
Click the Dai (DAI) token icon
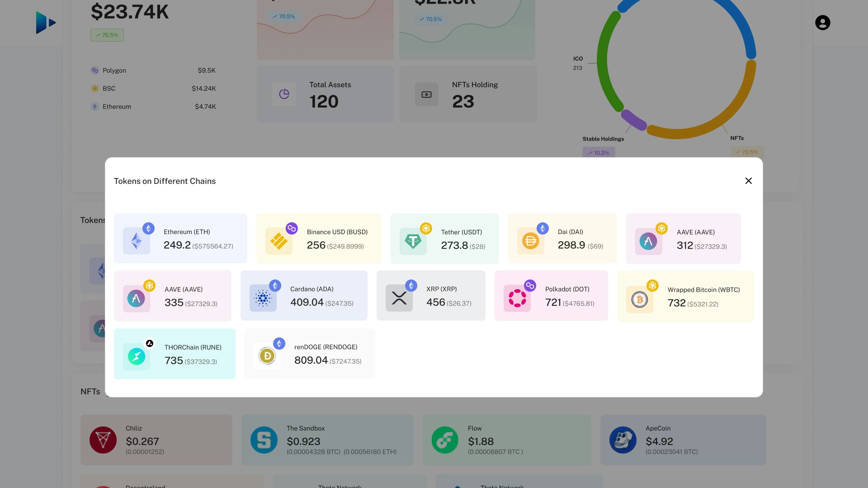(x=531, y=241)
